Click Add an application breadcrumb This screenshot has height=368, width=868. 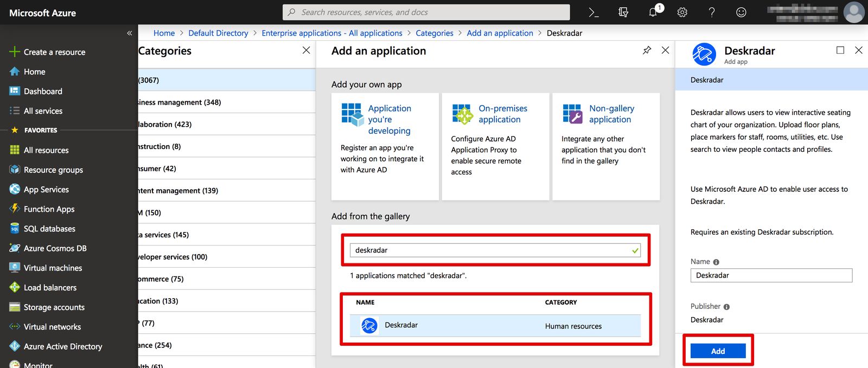(500, 33)
